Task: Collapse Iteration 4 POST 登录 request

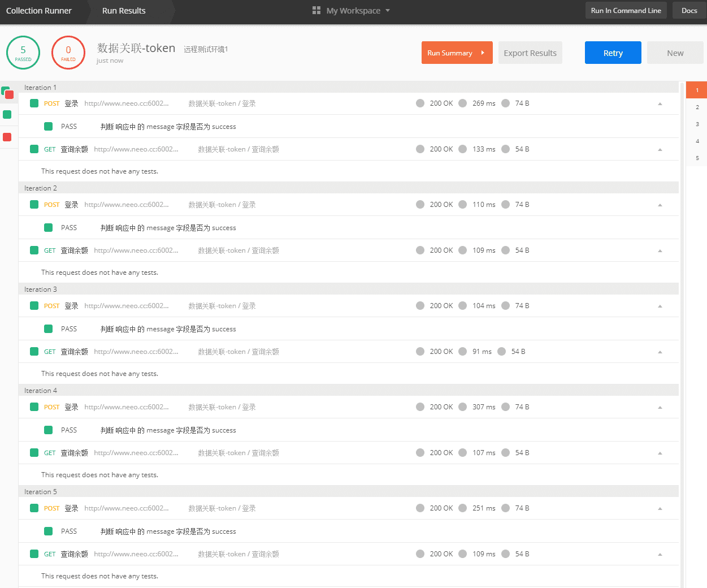Action: click(660, 407)
